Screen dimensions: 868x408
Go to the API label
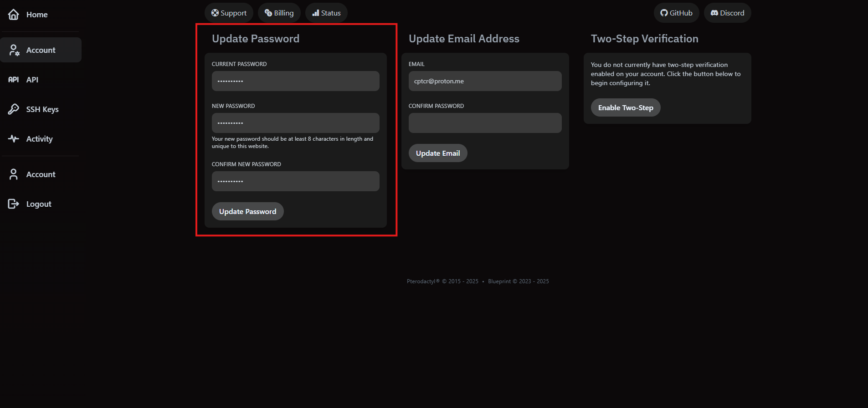tap(32, 80)
